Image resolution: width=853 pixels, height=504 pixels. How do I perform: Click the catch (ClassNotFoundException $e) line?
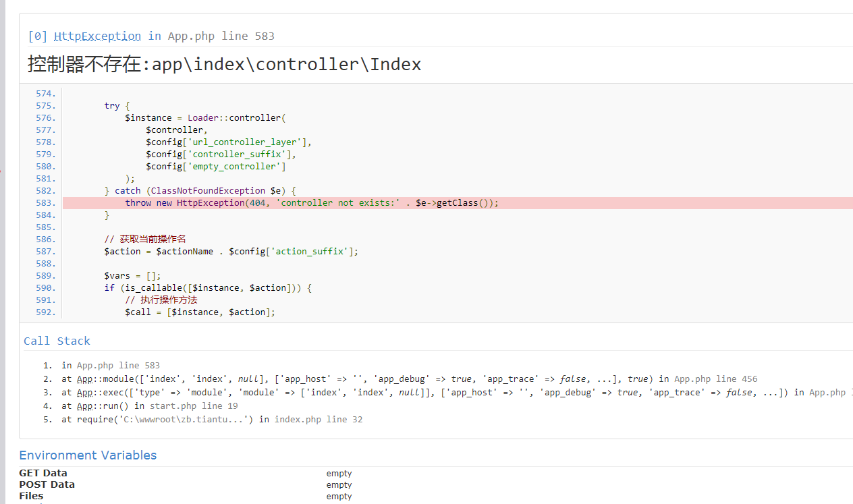click(200, 191)
